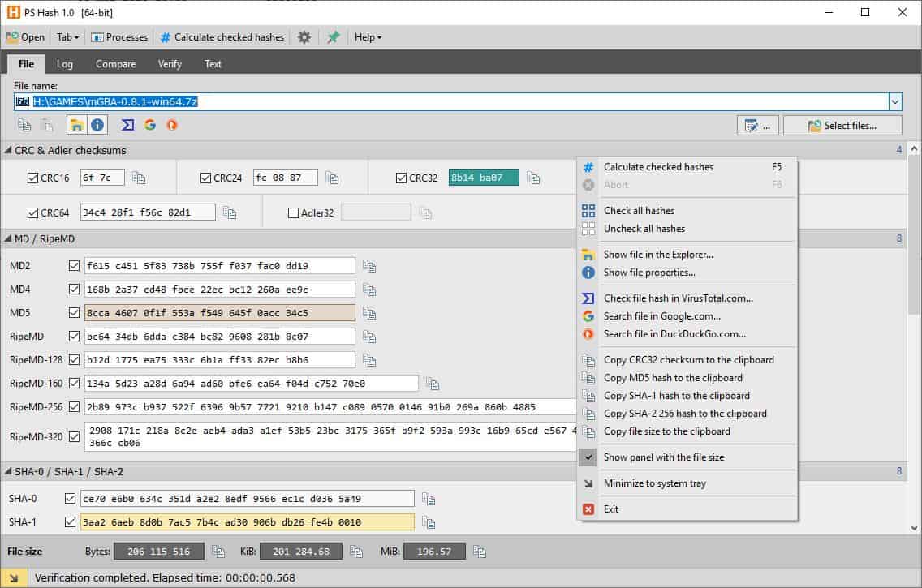Screen dimensions: 922x588
Task: Open file properties via info icon
Action: coord(97,125)
